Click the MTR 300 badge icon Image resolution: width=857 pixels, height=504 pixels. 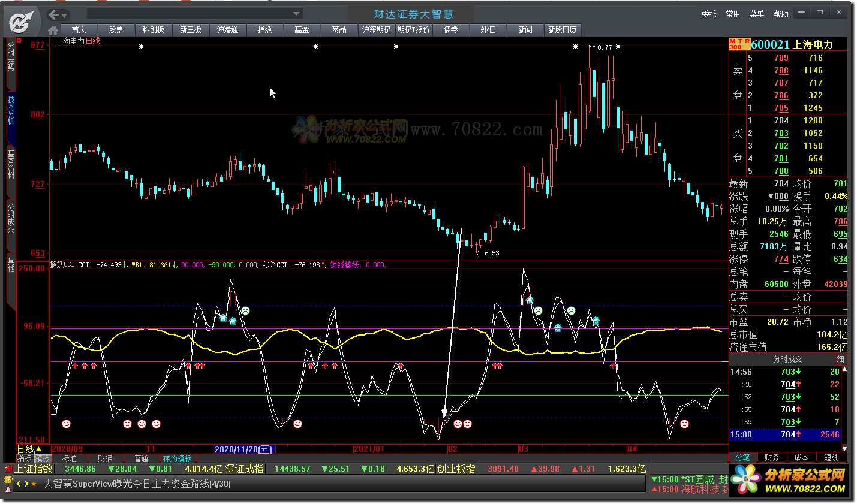(739, 44)
